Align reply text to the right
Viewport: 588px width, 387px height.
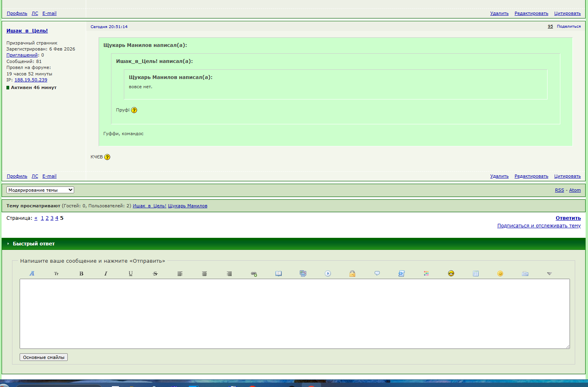tap(229, 274)
